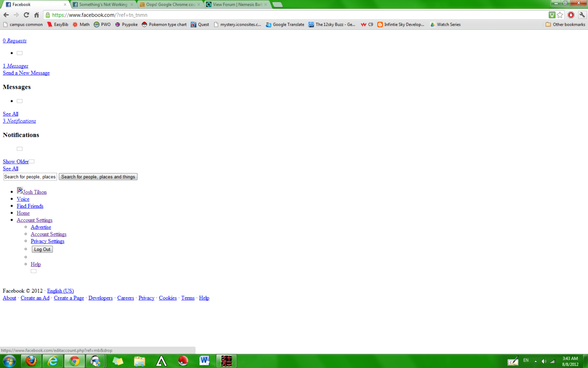The height and width of the screenshot is (368, 588).
Task: Go to the browser home page icon
Action: [x=36, y=15]
